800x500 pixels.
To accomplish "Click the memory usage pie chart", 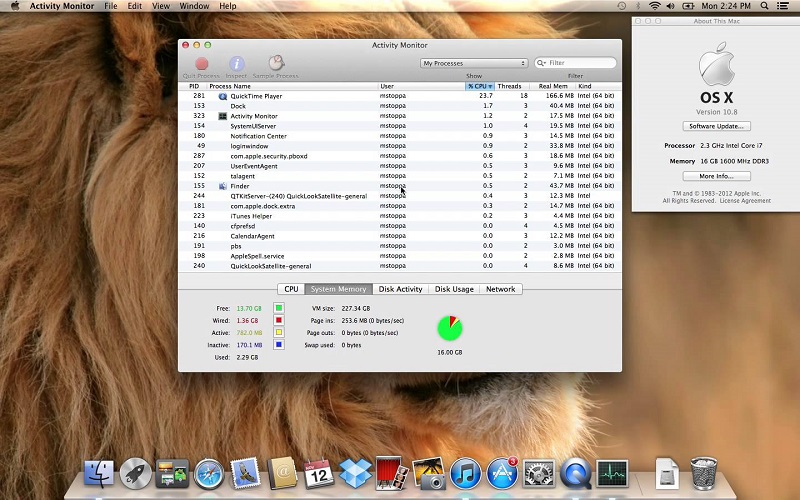I will click(449, 328).
